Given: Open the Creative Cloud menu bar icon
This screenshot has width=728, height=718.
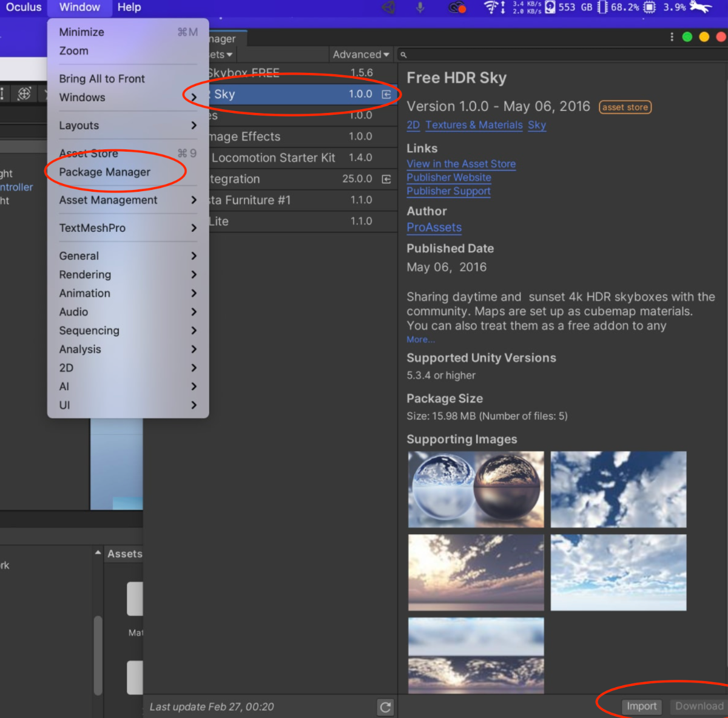Looking at the screenshot, I should pos(456,7).
